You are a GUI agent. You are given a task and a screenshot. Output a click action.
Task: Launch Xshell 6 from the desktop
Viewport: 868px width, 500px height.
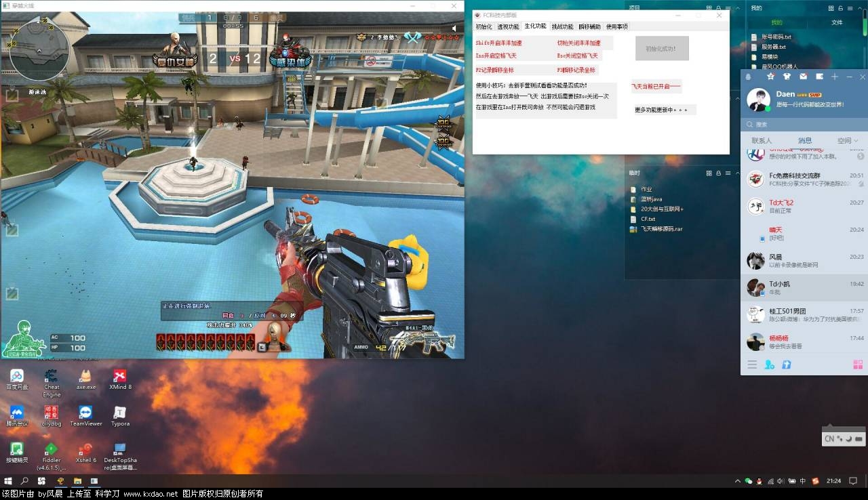[85, 453]
